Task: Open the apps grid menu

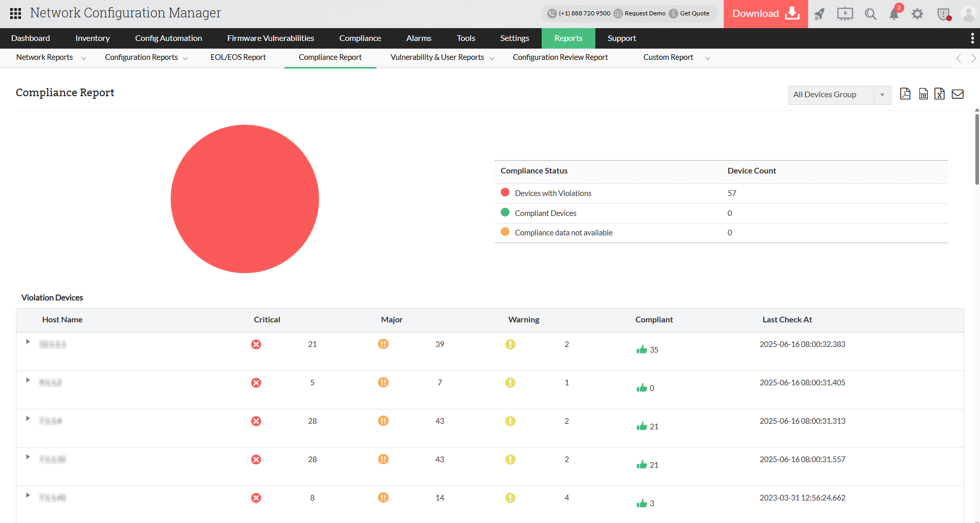Action: (x=15, y=13)
